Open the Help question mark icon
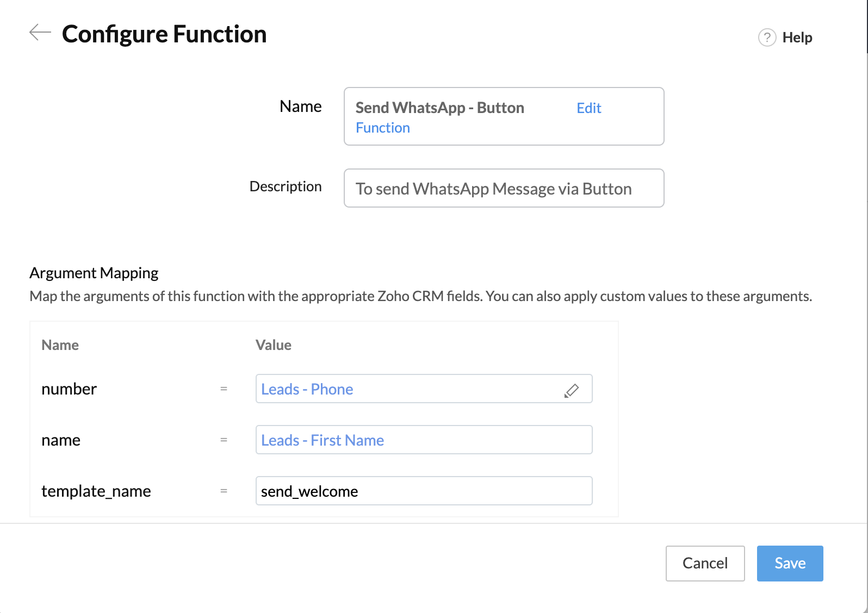Image resolution: width=868 pixels, height=613 pixels. pyautogui.click(x=767, y=37)
